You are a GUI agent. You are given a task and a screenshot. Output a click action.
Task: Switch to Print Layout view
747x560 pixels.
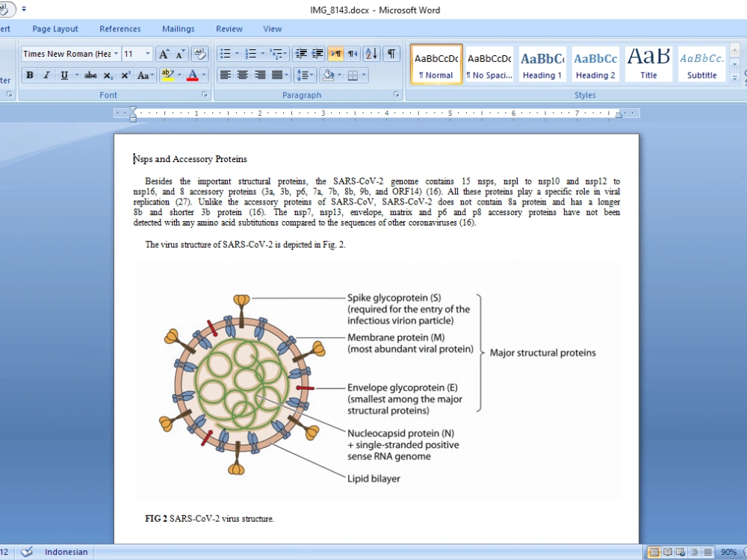point(654,553)
